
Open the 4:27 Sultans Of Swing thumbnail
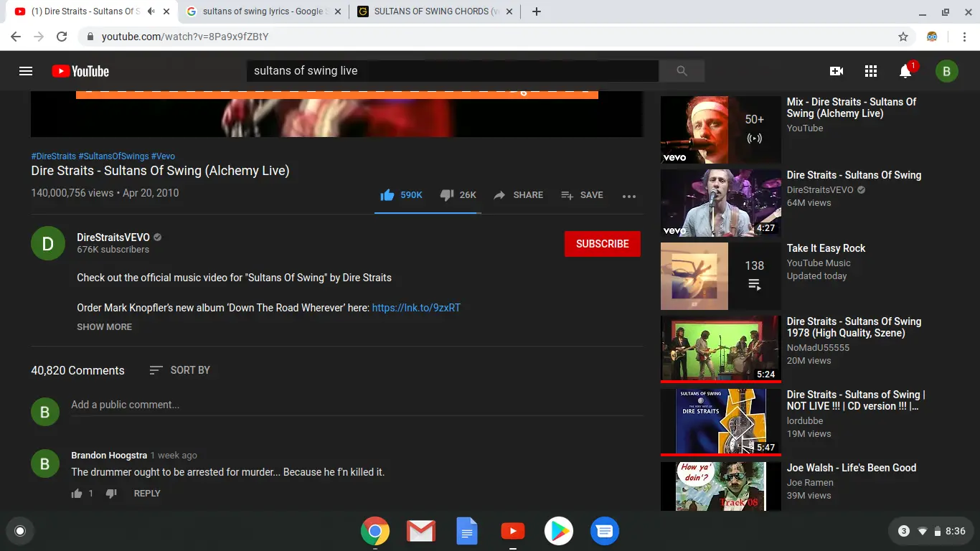pos(720,203)
